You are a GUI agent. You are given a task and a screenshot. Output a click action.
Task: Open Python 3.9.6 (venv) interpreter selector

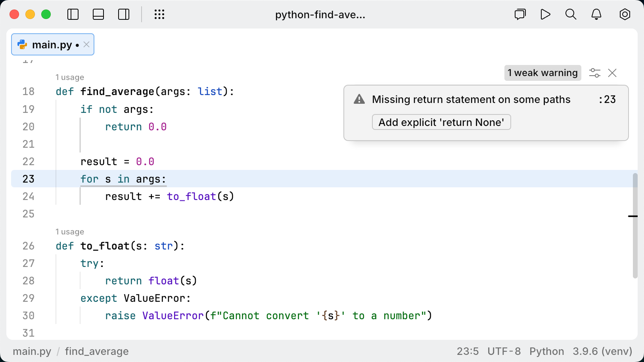[x=581, y=351]
